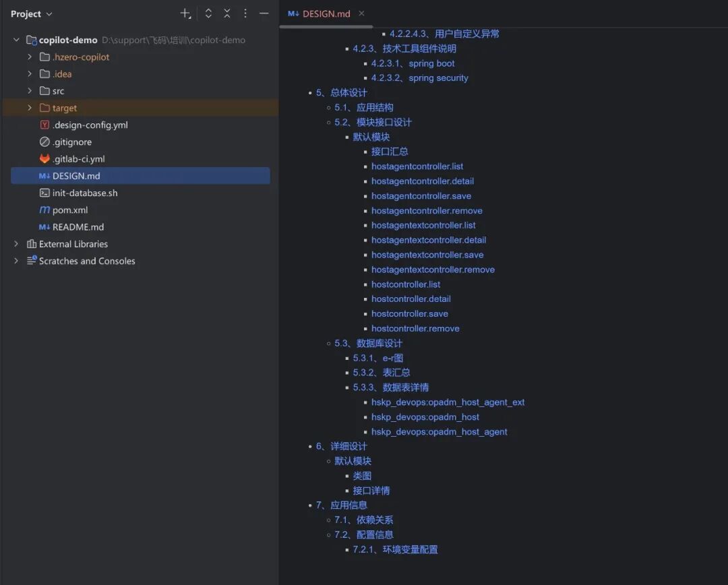Open pom.xml Maven file
This screenshot has height=585, width=728.
point(70,210)
